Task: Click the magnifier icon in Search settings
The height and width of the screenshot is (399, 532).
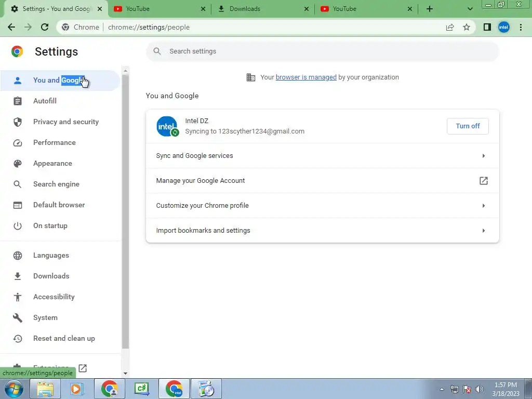Action: click(157, 51)
